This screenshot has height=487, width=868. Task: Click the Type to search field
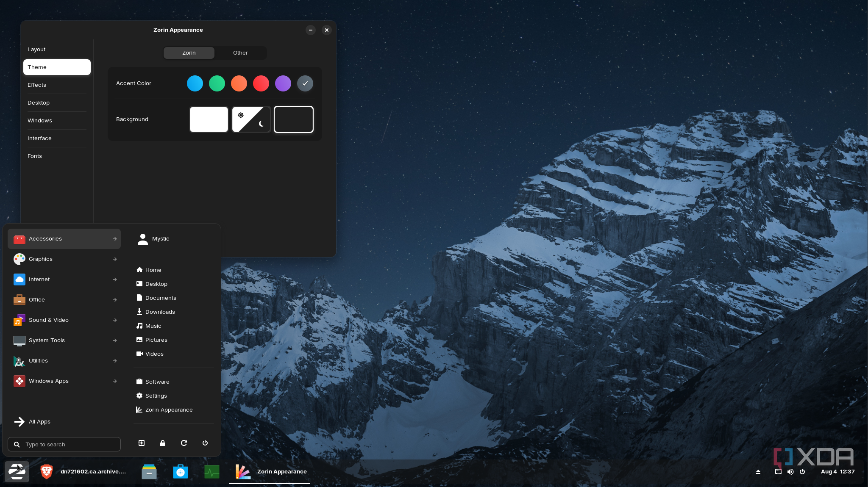click(64, 444)
